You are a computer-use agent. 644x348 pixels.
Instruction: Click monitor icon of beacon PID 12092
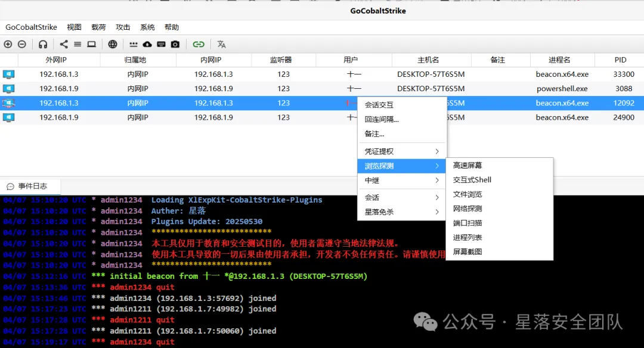point(8,103)
